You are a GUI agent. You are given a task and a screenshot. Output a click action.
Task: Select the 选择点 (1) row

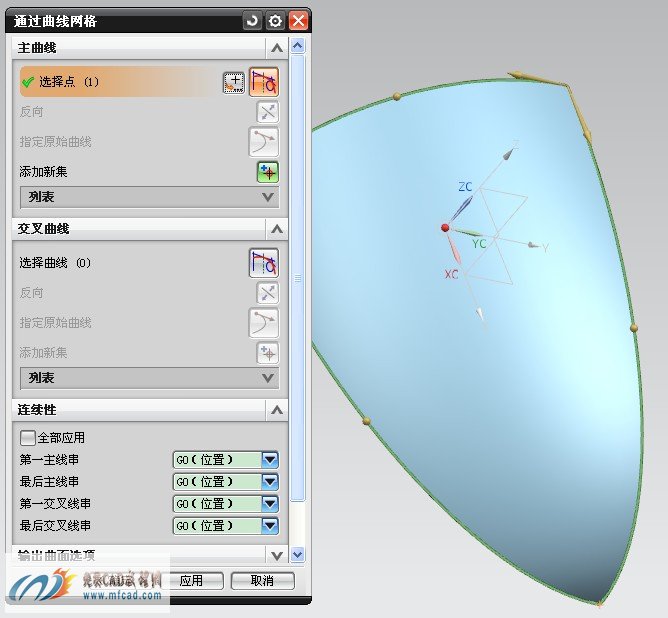click(x=150, y=82)
